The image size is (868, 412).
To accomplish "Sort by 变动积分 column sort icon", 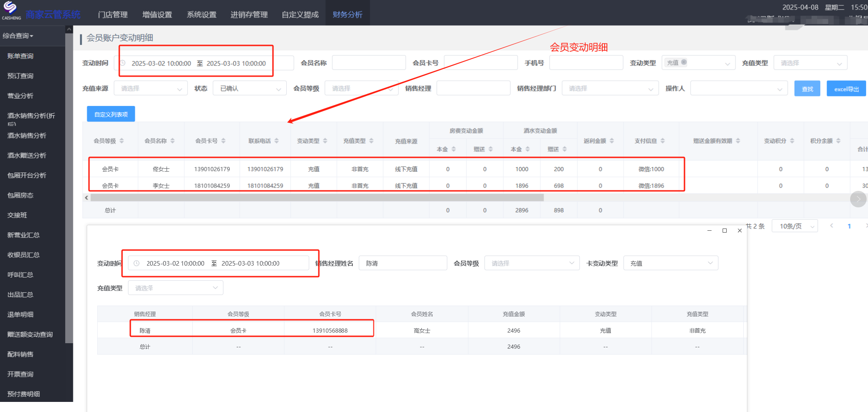I will point(792,141).
